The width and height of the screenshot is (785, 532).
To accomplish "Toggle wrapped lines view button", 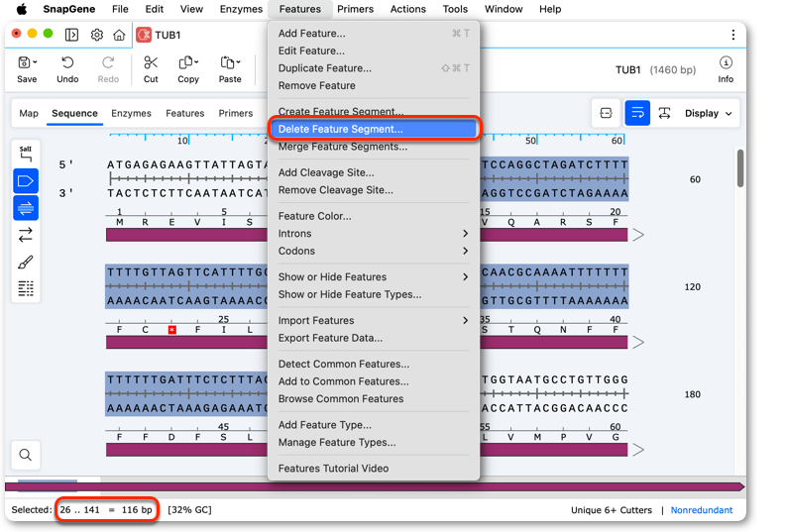I will pyautogui.click(x=637, y=113).
